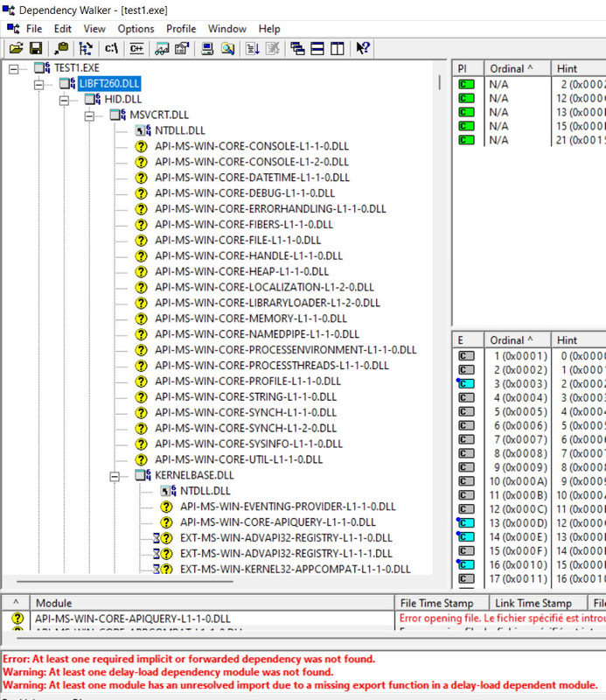Collapse the KERNELBASE.DLL tree node
The image size is (606, 700).
click(115, 476)
